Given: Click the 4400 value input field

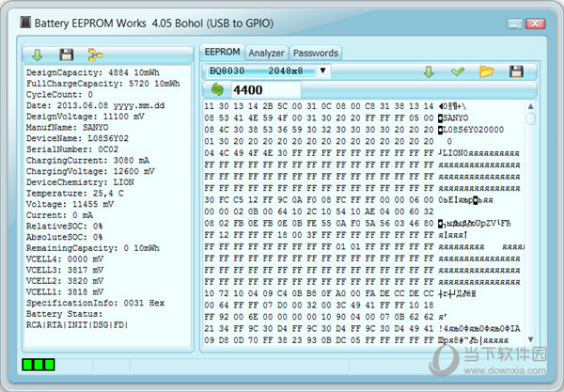Looking at the screenshot, I should (265, 90).
